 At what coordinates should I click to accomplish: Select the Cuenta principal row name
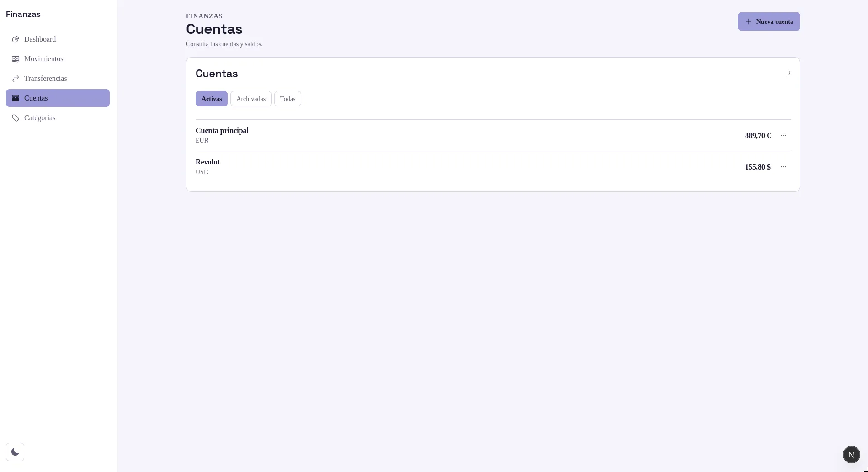[222, 131]
